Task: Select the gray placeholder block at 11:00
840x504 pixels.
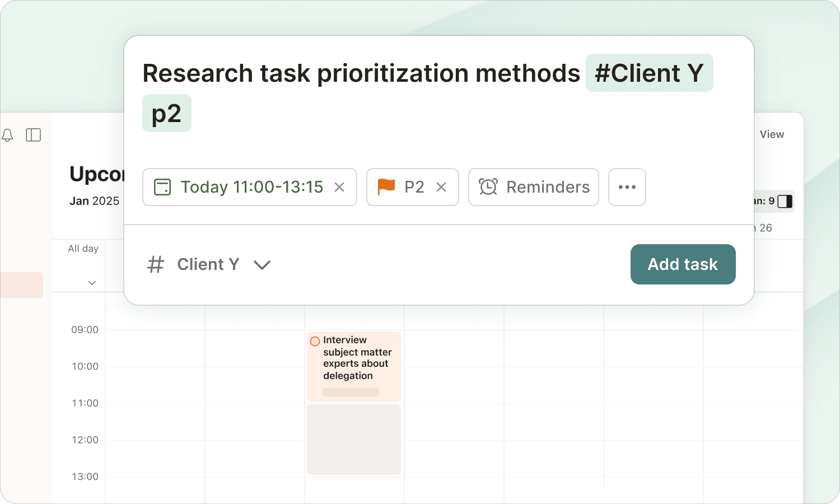Action: 354,440
